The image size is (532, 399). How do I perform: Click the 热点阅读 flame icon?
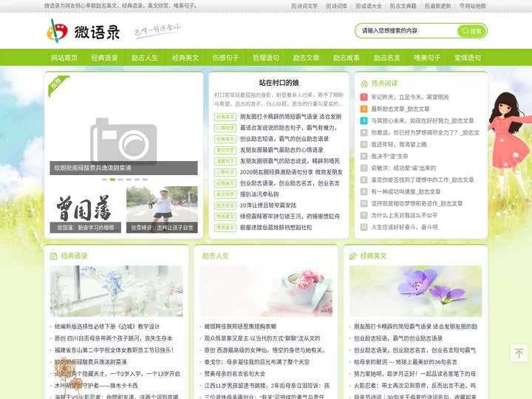click(x=364, y=83)
